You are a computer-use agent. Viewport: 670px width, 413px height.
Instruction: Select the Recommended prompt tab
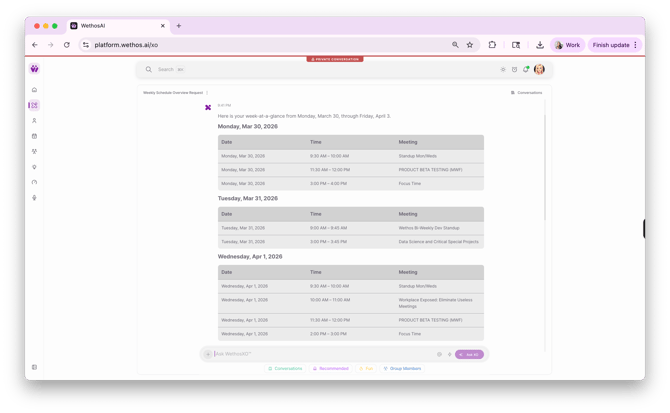pyautogui.click(x=330, y=368)
